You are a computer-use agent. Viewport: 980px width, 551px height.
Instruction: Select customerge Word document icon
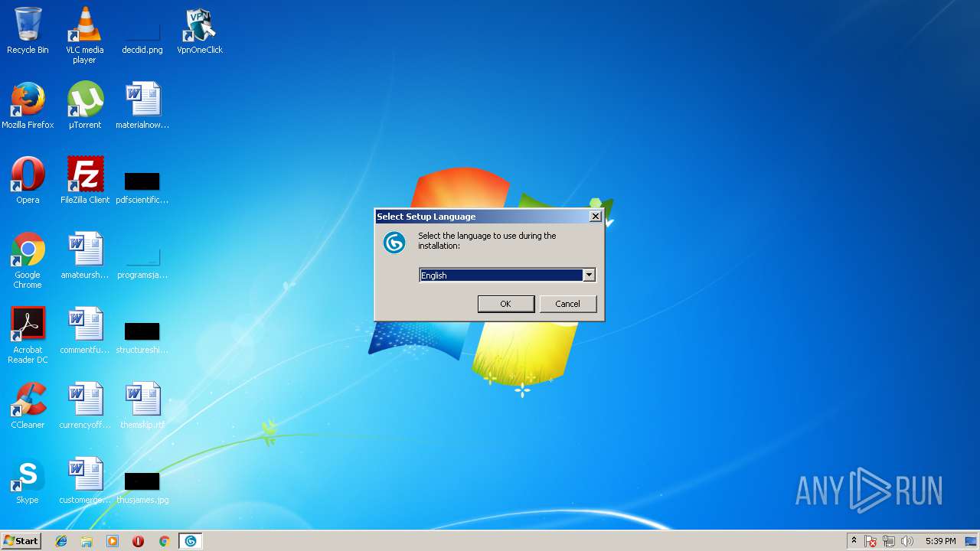pos(84,481)
